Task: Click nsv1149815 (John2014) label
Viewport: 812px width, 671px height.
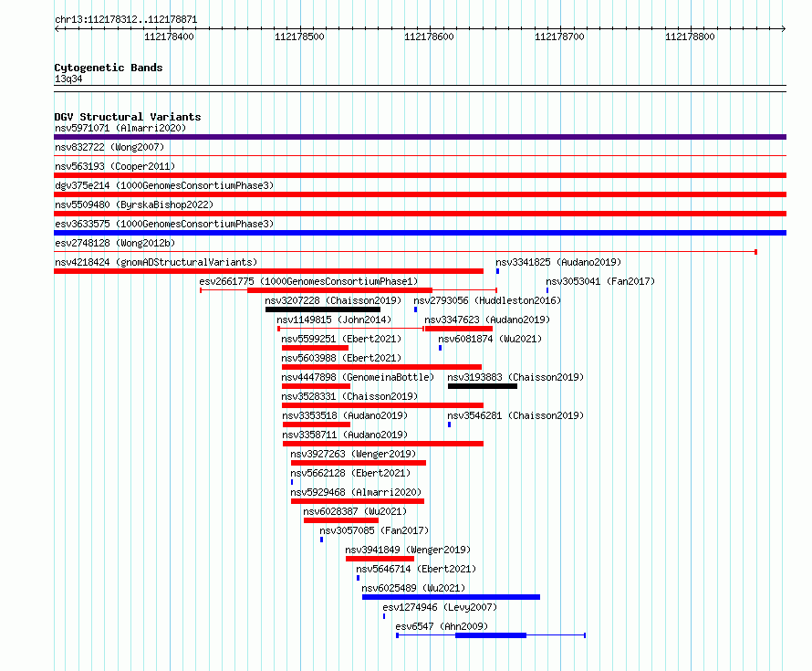Action: (334, 320)
